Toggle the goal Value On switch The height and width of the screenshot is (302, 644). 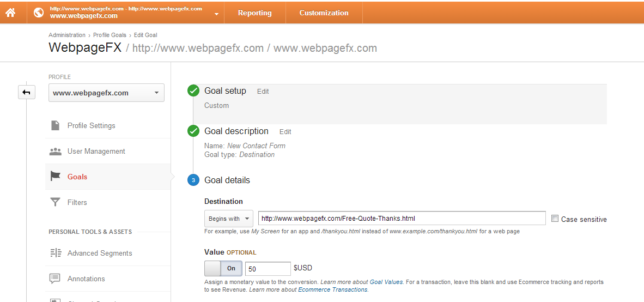click(x=223, y=268)
